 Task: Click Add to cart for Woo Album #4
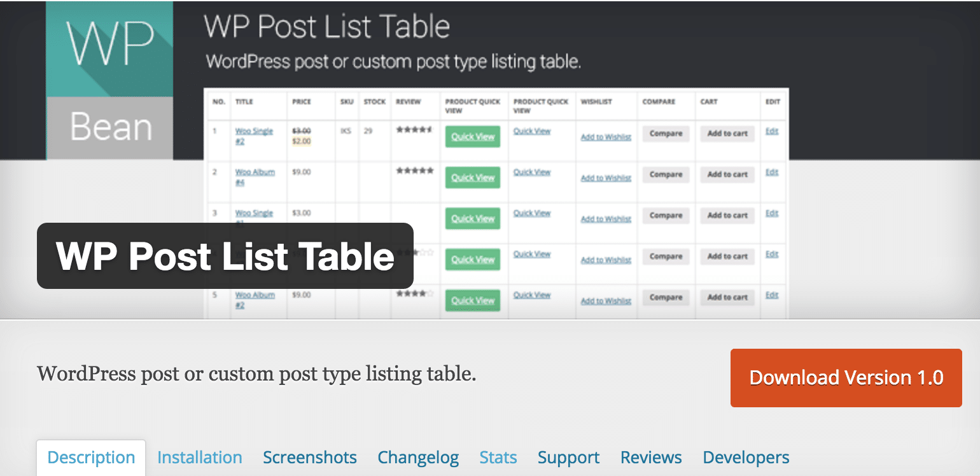coord(727,174)
